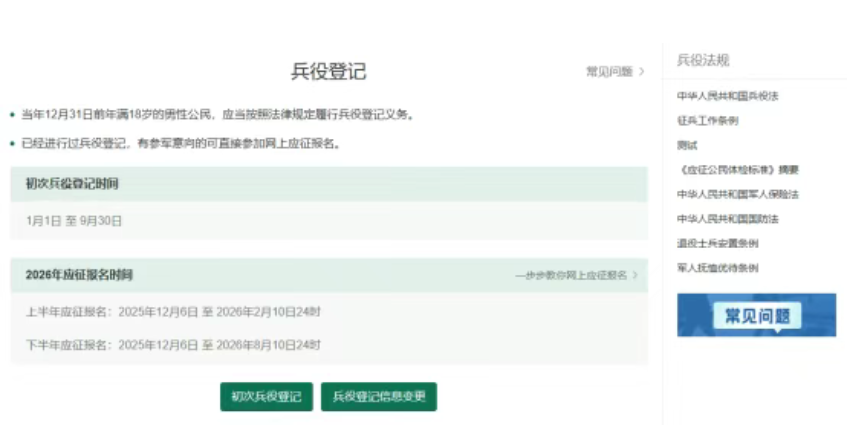Open 中华人民共和国兵役法 in the sidebar

pos(727,96)
